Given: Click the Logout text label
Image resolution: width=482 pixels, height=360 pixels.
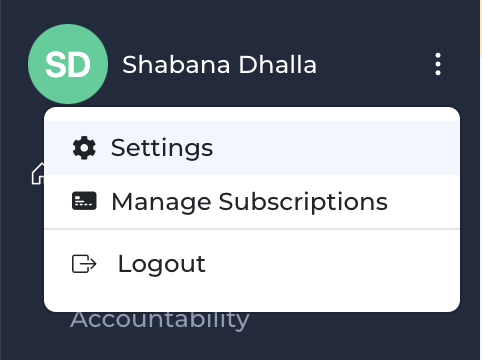Looking at the screenshot, I should (x=162, y=264).
